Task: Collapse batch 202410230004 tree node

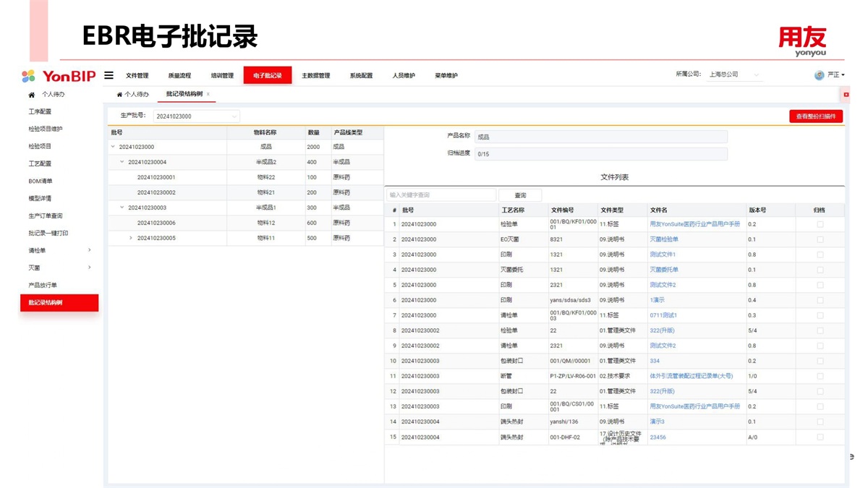Action: click(x=122, y=162)
